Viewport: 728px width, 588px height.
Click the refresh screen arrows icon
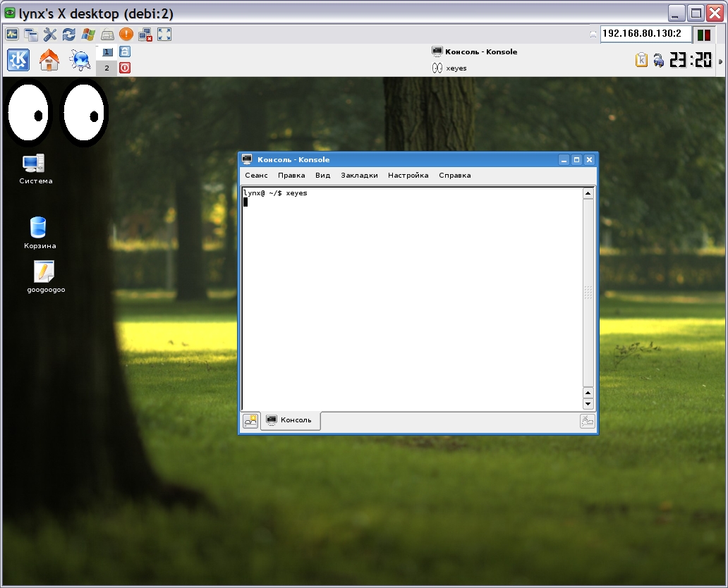click(69, 34)
